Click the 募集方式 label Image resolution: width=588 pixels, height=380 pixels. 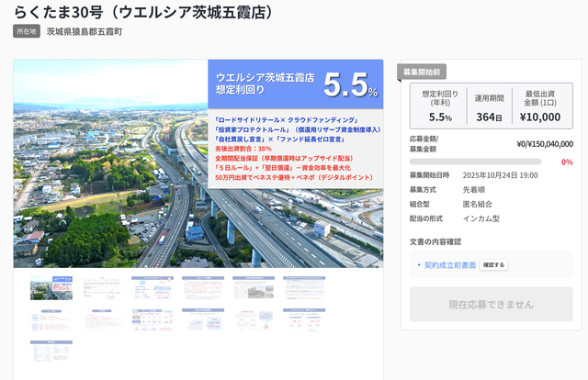tap(423, 190)
